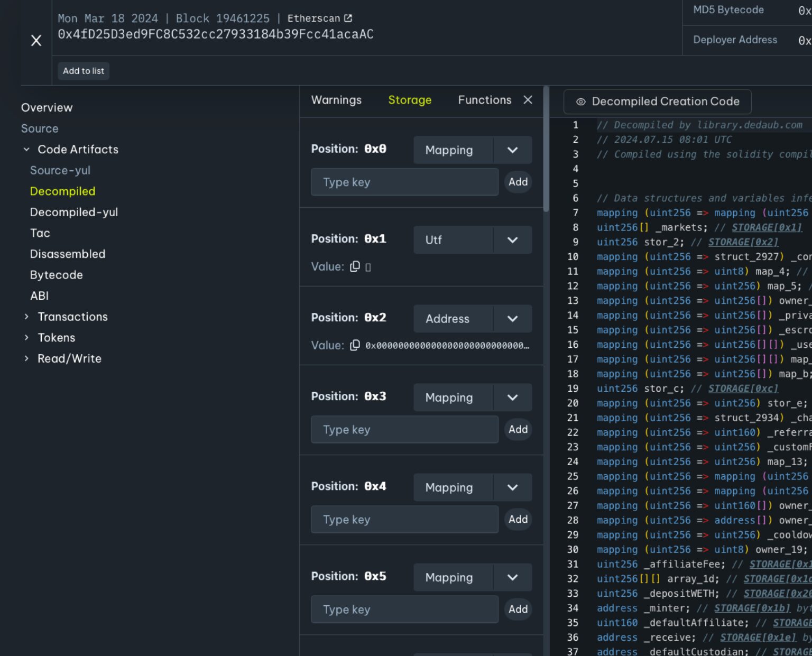This screenshot has width=812, height=656.
Task: Open the Etherscan external link icon
Action: [x=348, y=18]
